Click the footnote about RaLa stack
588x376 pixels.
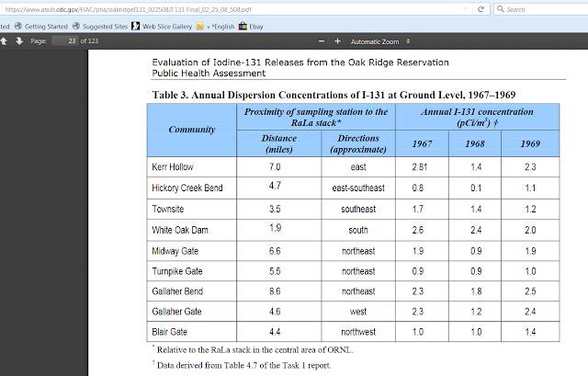254,349
